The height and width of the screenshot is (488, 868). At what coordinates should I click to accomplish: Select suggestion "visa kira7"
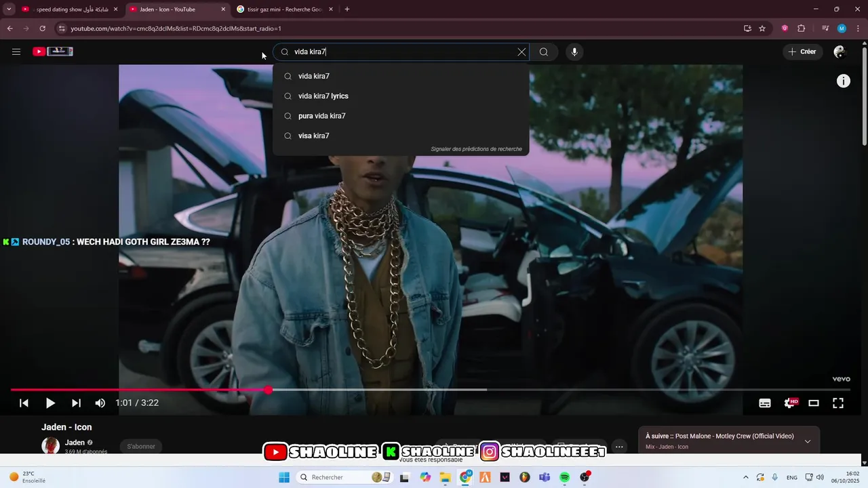tap(401, 136)
